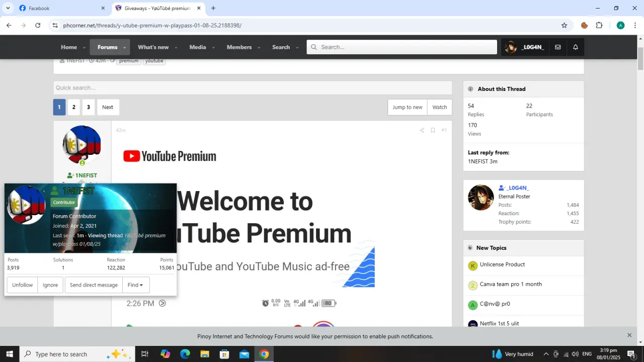Open the Media nav item
644x362 pixels.
pyautogui.click(x=198, y=47)
